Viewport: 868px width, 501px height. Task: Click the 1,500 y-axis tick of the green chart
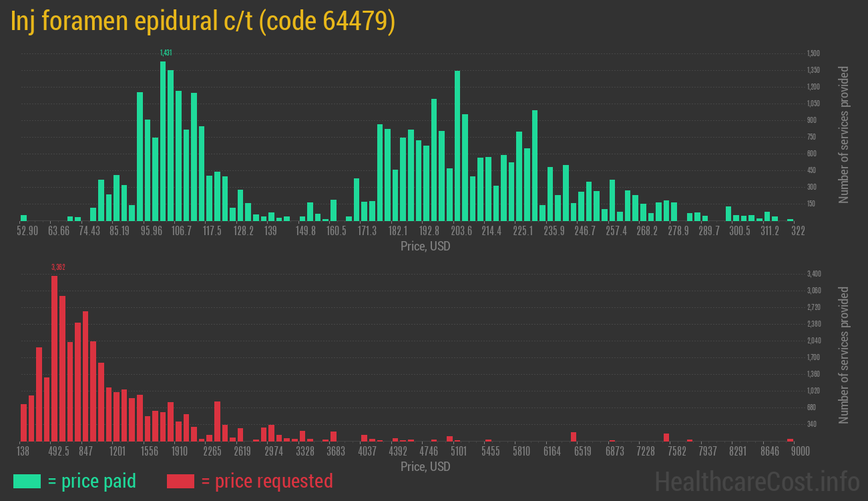pos(813,53)
